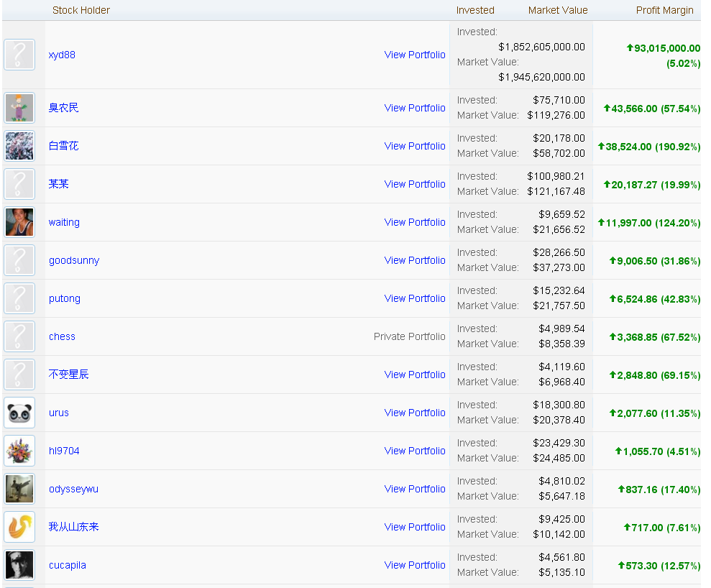View Portfolio of odysseywu

click(415, 489)
